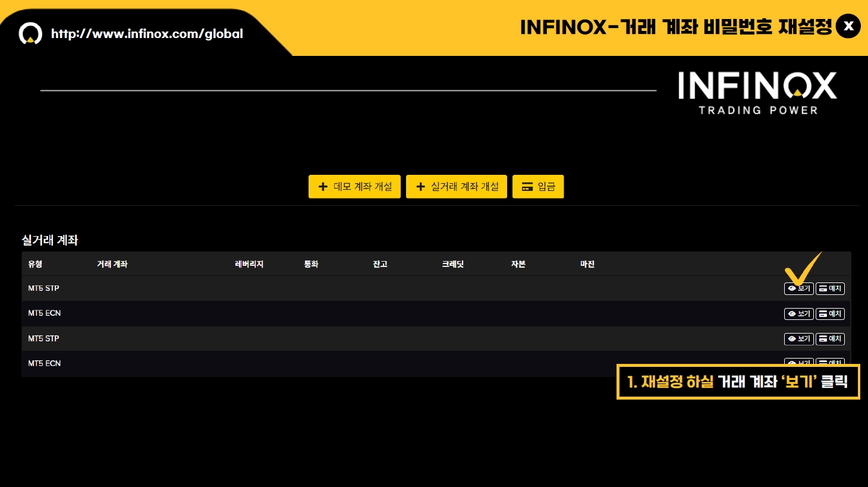Click the 레버리지 column header
Image resolution: width=868 pixels, height=487 pixels.
tap(249, 264)
